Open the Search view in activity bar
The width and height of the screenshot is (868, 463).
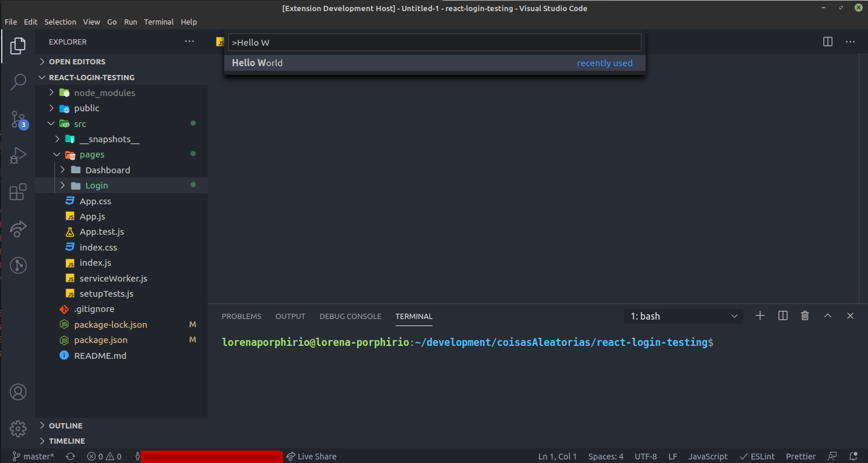click(18, 83)
